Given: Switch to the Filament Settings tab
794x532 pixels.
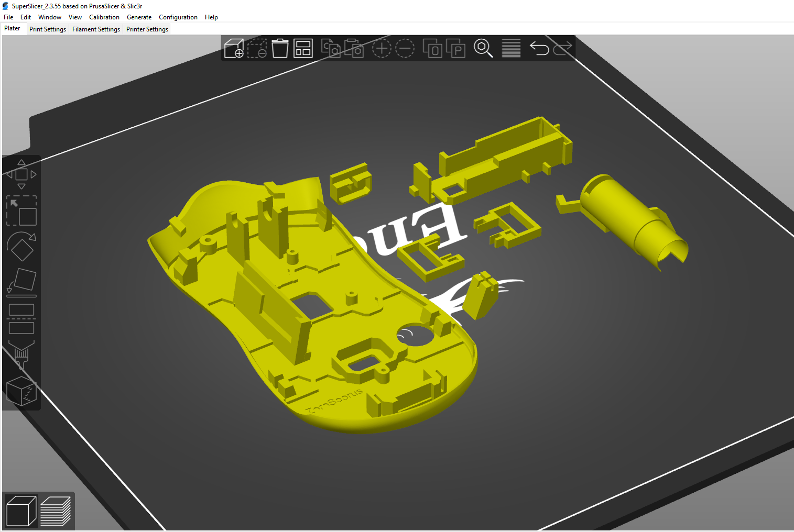Looking at the screenshot, I should point(96,29).
